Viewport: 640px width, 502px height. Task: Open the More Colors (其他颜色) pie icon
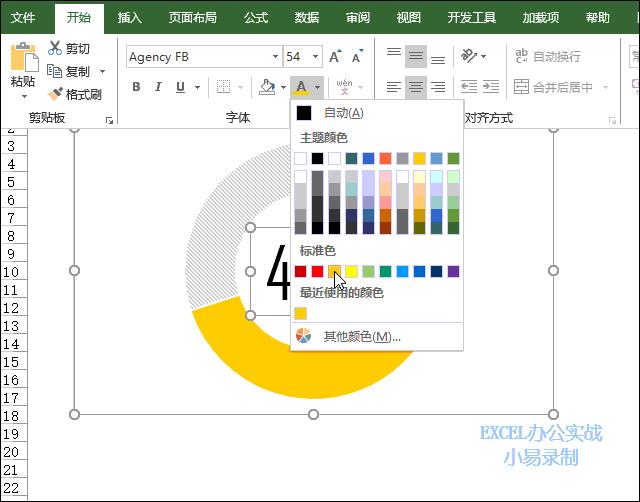303,336
